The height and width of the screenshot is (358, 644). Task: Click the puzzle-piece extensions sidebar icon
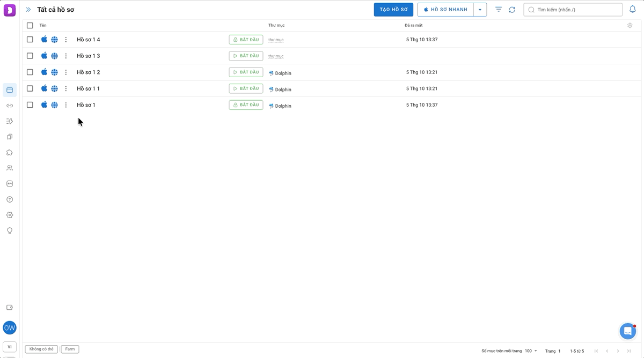pos(10,152)
